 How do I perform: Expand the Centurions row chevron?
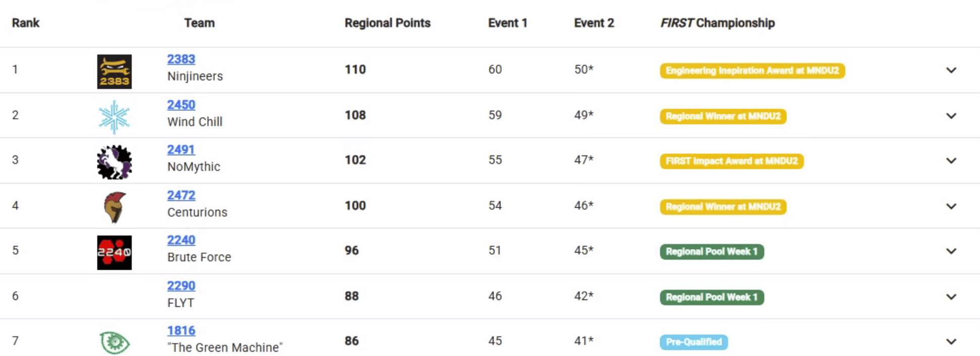pyautogui.click(x=951, y=206)
